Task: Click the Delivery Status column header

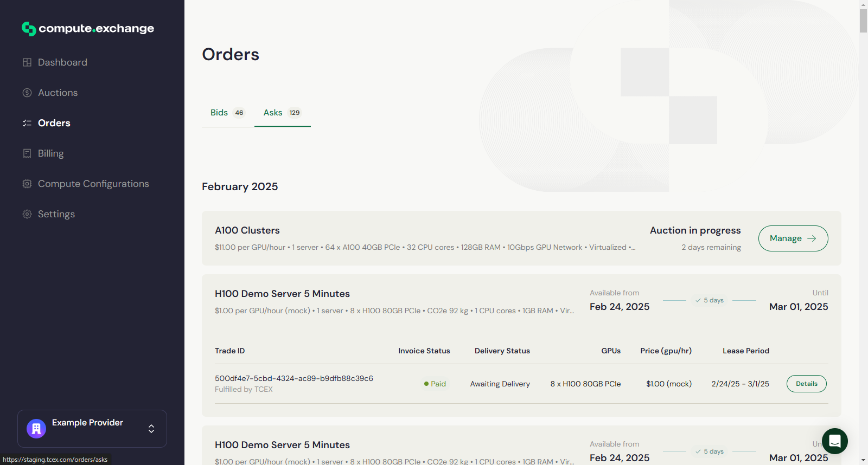Action: 502,351
